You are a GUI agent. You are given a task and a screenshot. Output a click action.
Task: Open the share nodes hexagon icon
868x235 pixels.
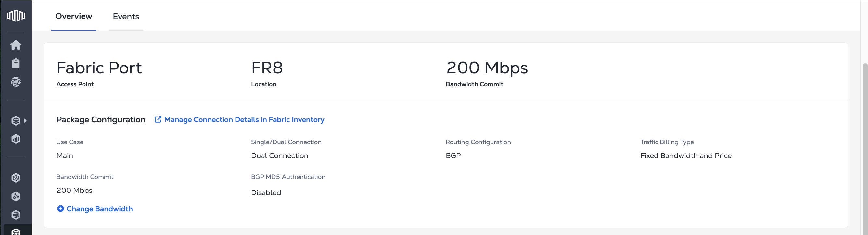16,196
